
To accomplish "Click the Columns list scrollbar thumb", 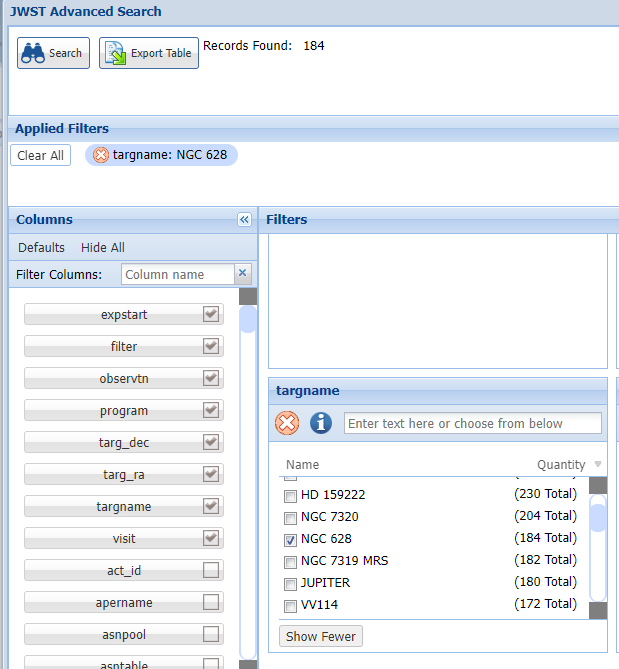I will 248,319.
